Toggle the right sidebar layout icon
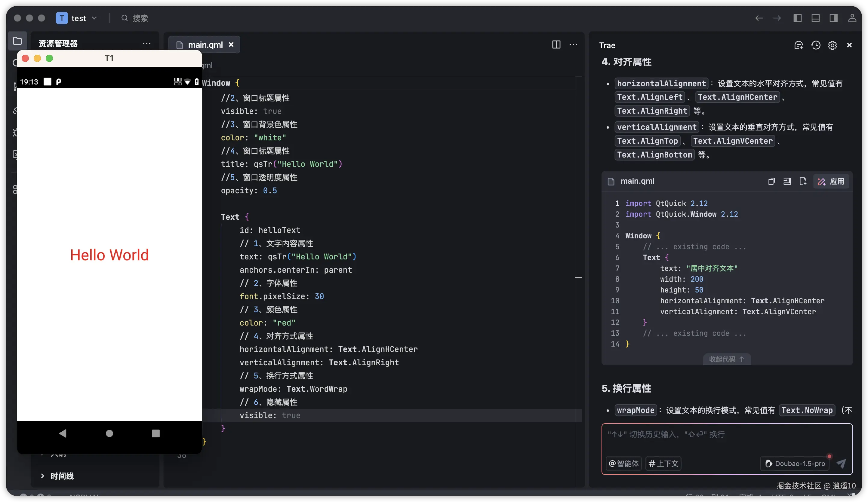The height and width of the screenshot is (502, 868). pos(833,18)
